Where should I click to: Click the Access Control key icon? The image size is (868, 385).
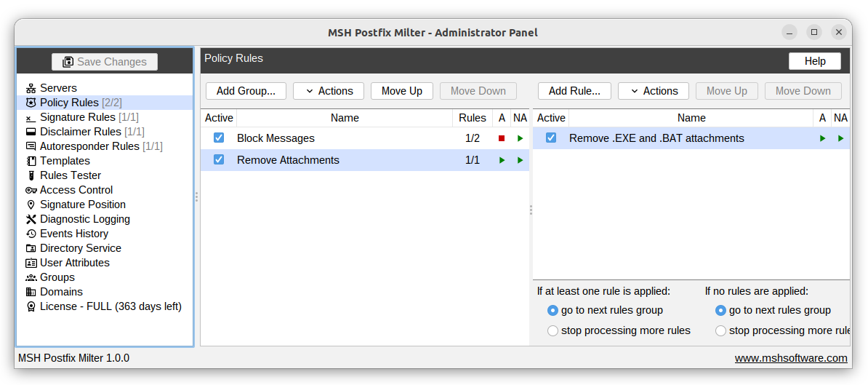(x=31, y=190)
